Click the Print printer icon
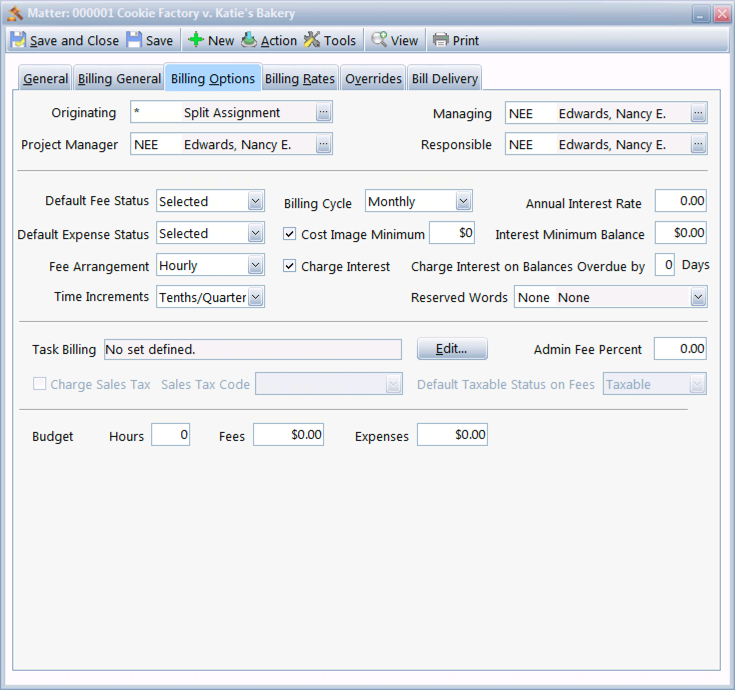Screen dimensions: 735x690 (441, 41)
